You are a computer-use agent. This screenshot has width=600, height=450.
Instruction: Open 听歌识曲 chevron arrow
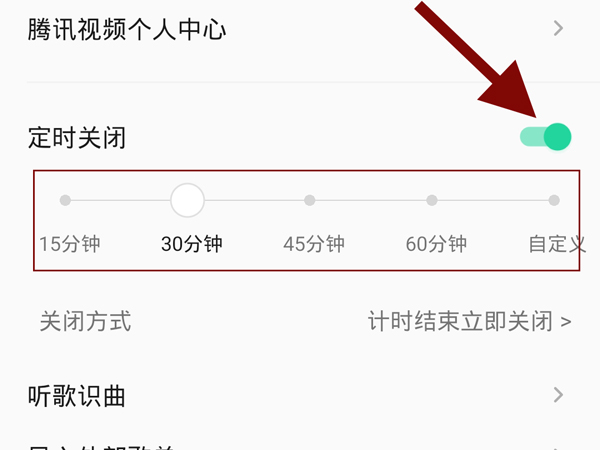(x=559, y=395)
